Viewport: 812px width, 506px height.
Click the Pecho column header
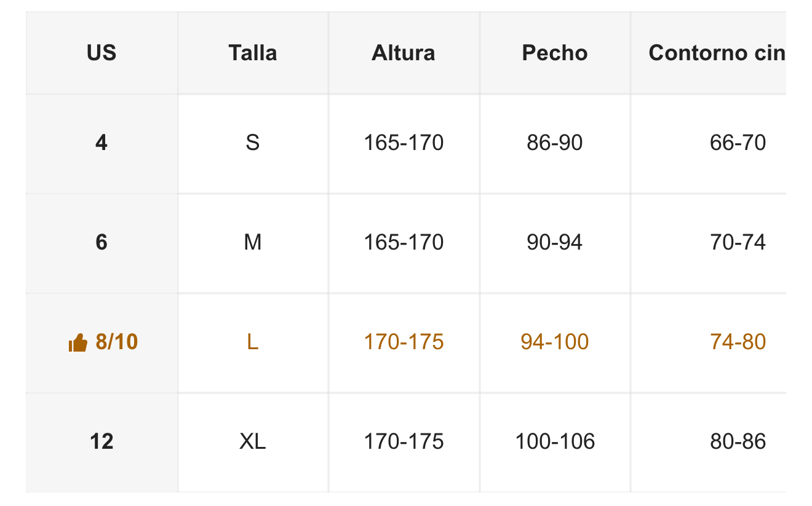[x=555, y=53]
